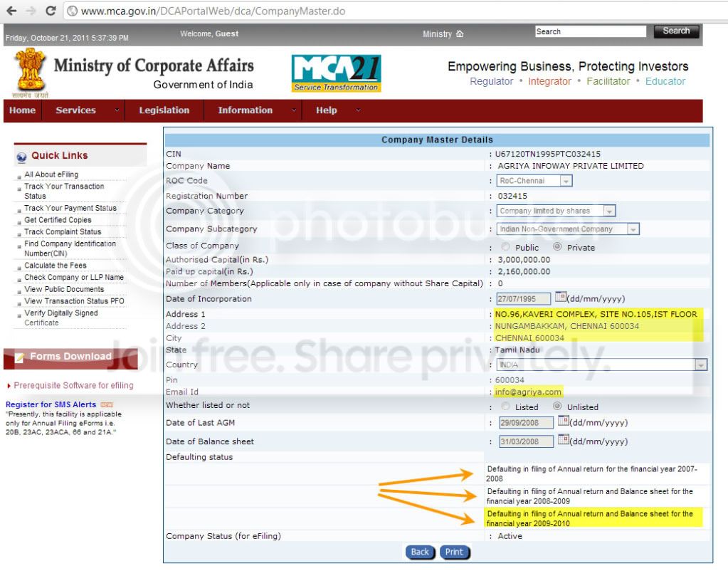This screenshot has width=728, height=571.
Task: Select the Private radio button
Action: [x=557, y=247]
